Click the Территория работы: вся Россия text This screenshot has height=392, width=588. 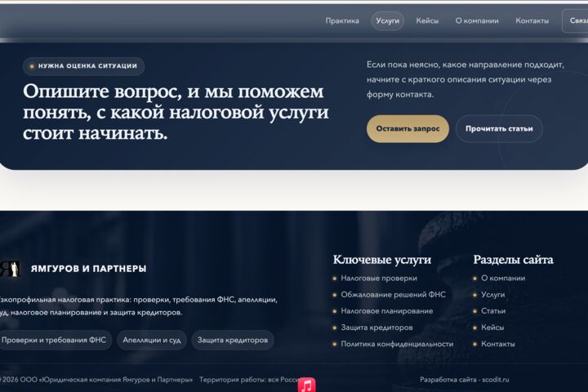click(x=249, y=380)
